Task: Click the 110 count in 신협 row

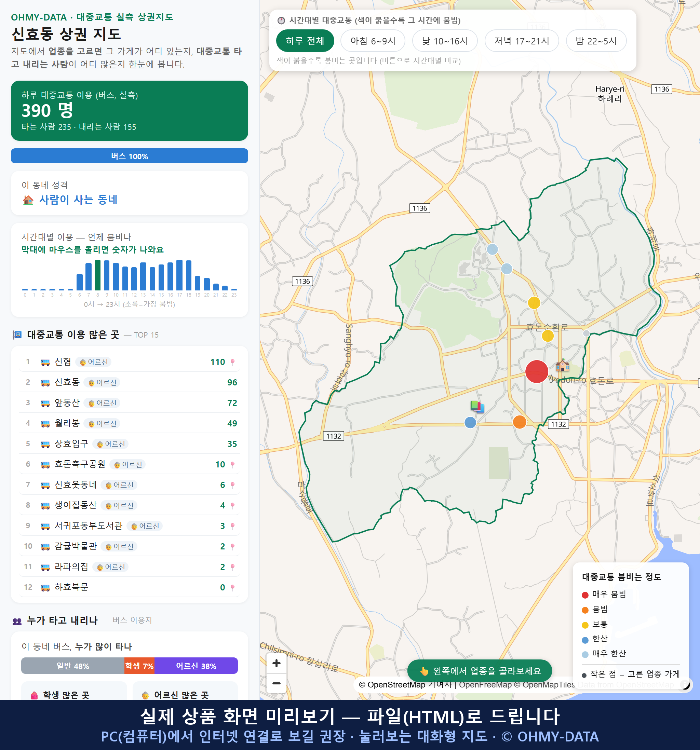Action: click(218, 362)
